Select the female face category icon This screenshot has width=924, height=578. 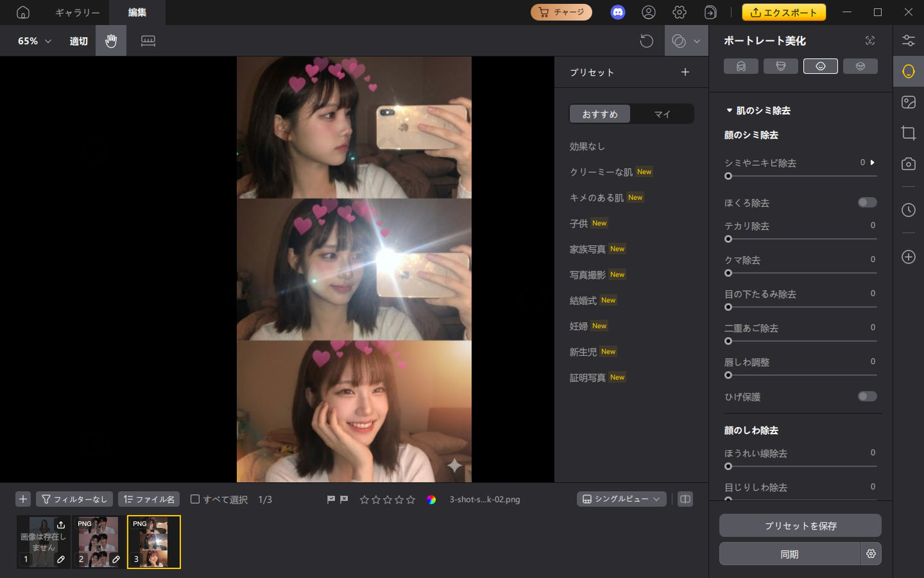click(741, 66)
